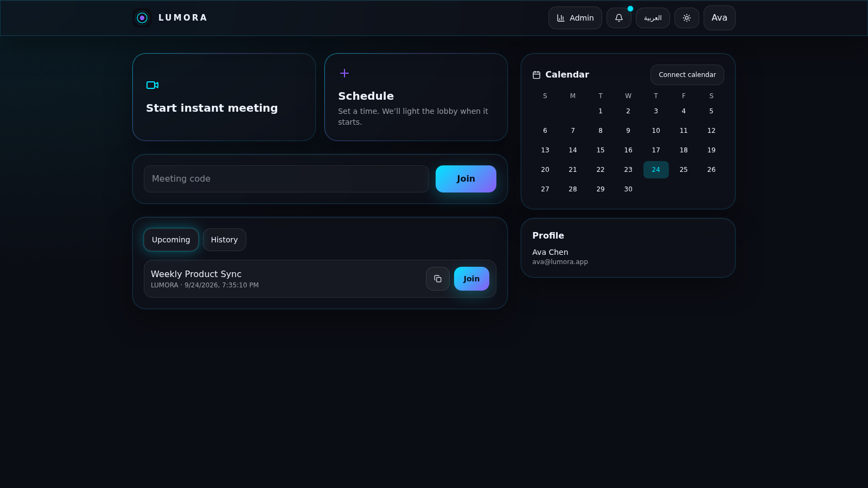Click Join next to the meeting code field
This screenshot has height=488, width=868.
coord(466,179)
